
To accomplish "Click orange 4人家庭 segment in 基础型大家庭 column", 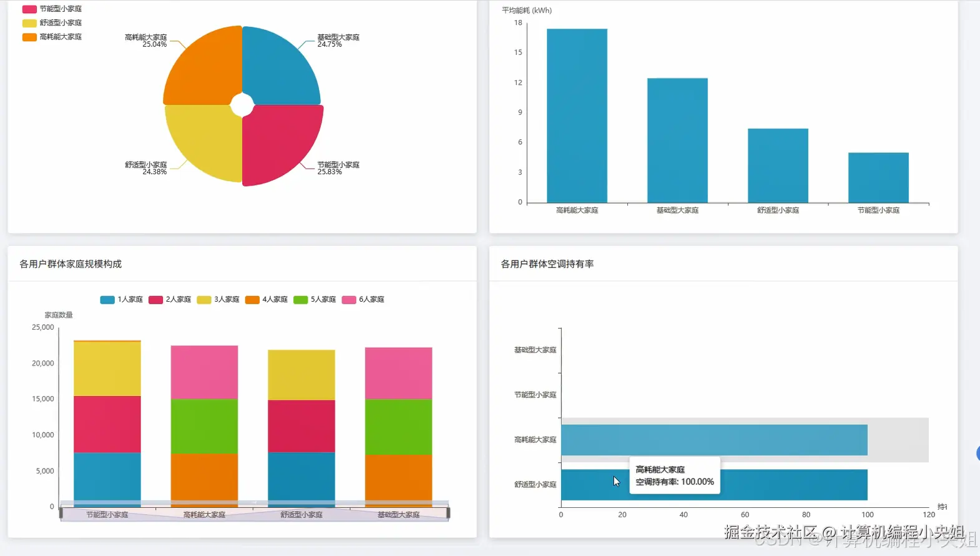I will (398, 479).
